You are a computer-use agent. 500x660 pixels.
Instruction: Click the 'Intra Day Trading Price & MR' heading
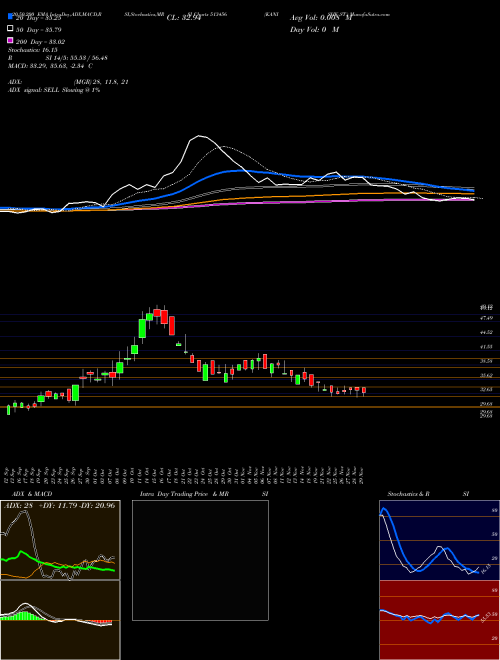[185, 494]
